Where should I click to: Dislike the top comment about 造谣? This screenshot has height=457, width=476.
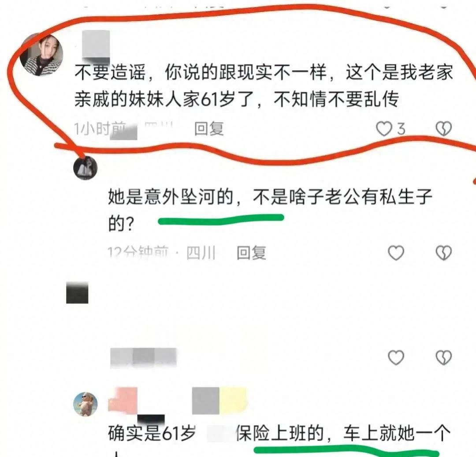point(444,129)
